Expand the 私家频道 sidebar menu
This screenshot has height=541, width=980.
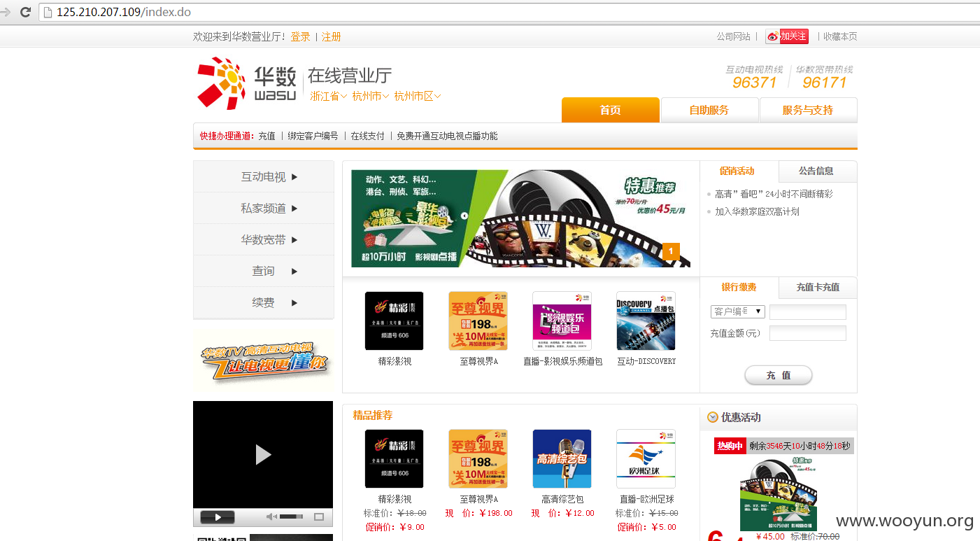tap(263, 209)
